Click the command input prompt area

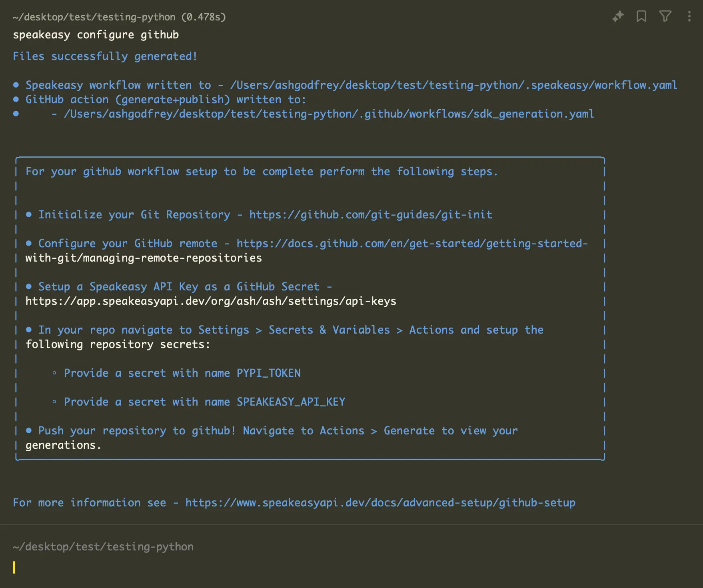(x=351, y=568)
